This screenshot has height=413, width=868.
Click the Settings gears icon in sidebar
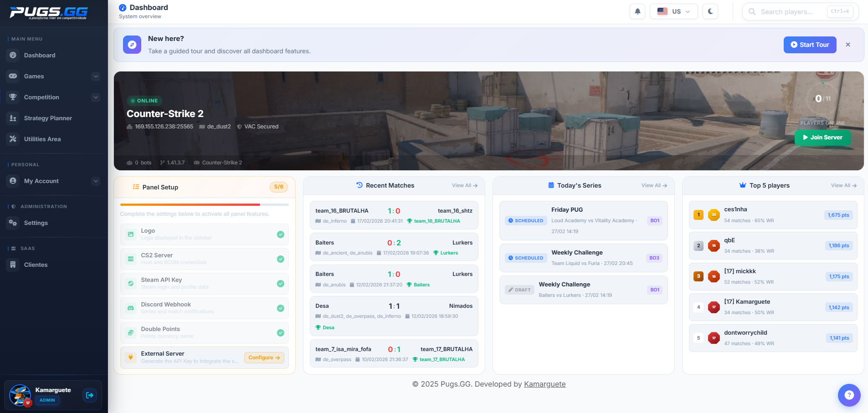(x=13, y=223)
